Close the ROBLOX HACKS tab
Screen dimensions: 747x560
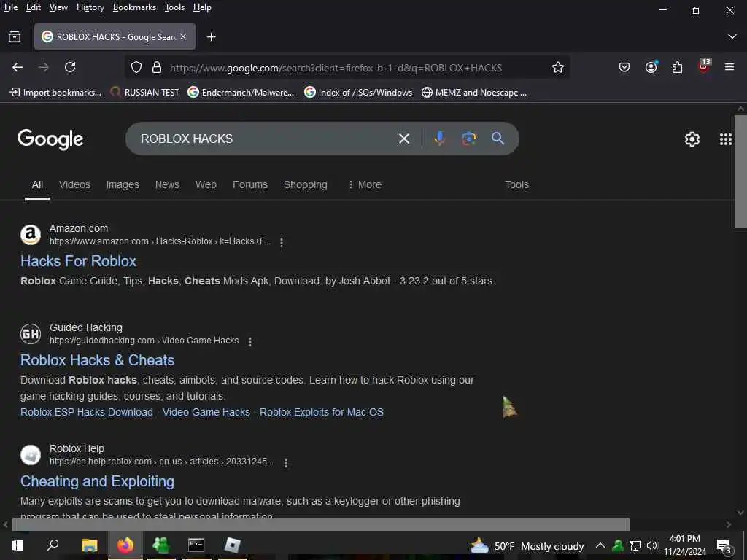pos(183,36)
